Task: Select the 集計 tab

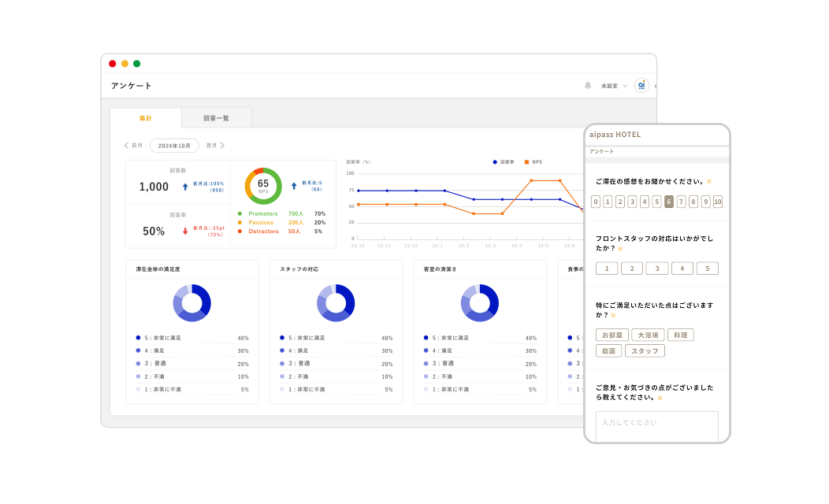Action: 146,118
